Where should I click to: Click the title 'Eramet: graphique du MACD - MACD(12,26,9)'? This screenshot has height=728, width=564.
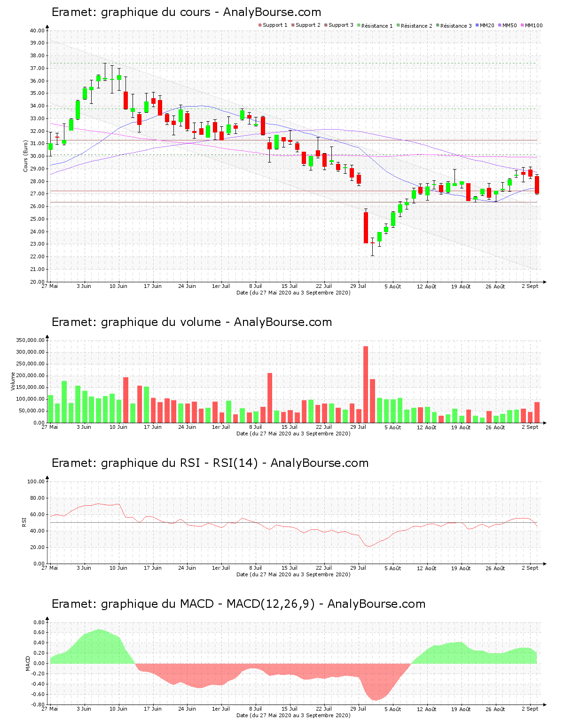point(183,604)
